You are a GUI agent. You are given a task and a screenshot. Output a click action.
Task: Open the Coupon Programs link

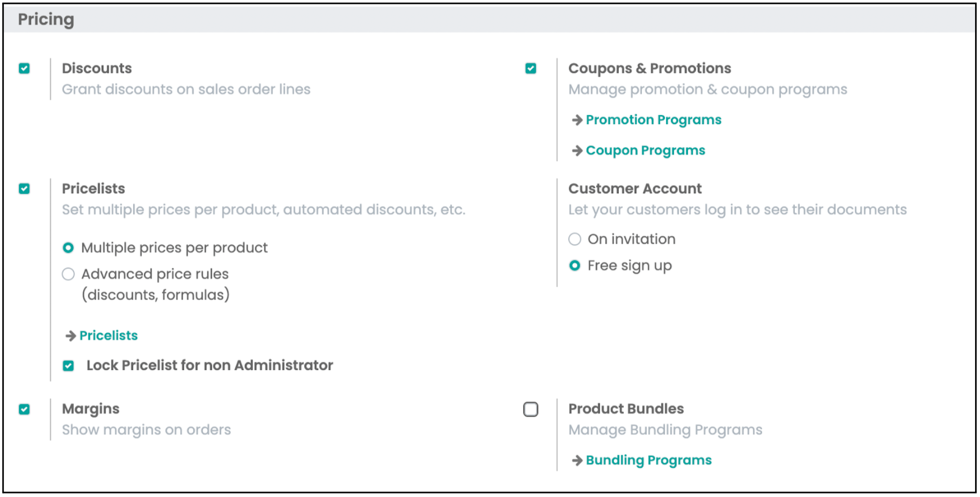(x=645, y=151)
